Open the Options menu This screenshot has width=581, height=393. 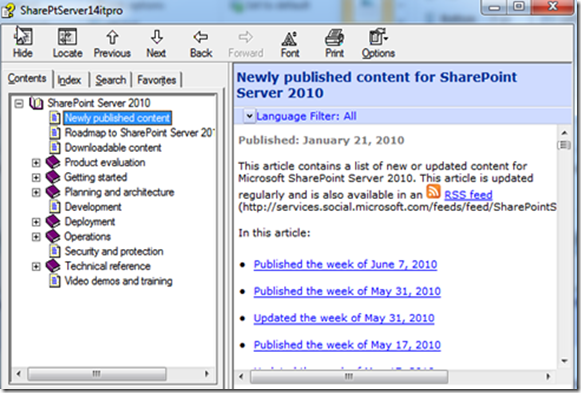378,42
